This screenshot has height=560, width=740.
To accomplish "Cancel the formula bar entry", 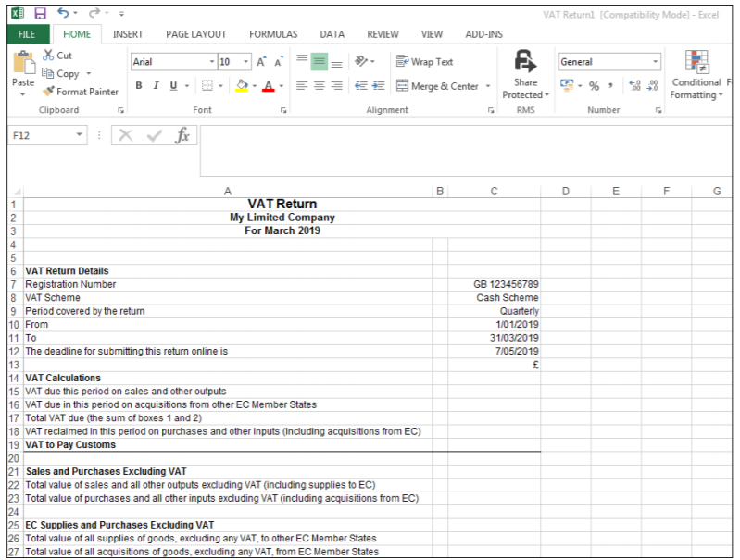I will [126, 135].
